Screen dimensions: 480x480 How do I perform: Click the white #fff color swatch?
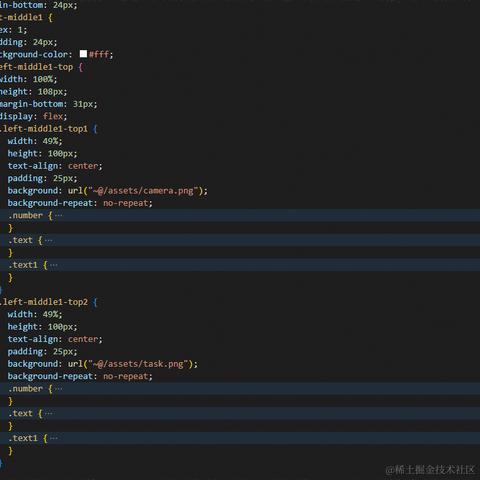(83, 54)
